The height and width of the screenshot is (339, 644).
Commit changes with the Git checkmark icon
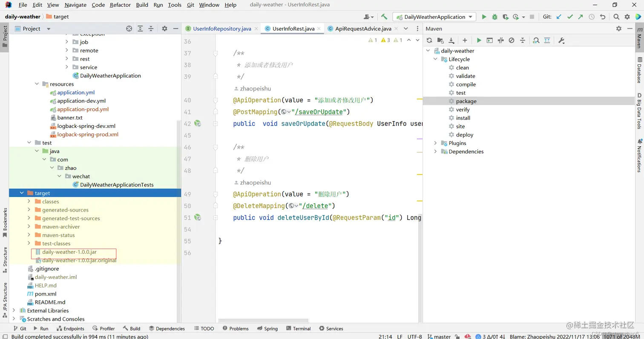coord(570,17)
